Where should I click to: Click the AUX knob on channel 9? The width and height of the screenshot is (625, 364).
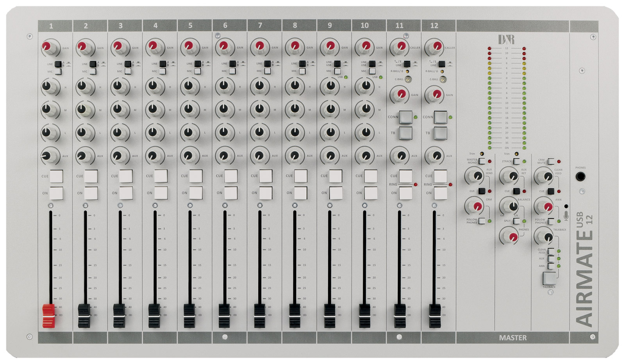pyautogui.click(x=330, y=156)
